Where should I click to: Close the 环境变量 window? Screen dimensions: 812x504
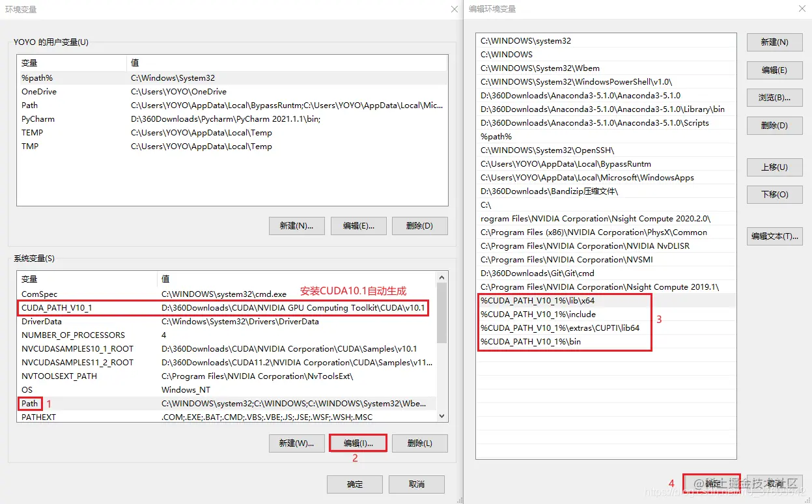click(x=454, y=9)
